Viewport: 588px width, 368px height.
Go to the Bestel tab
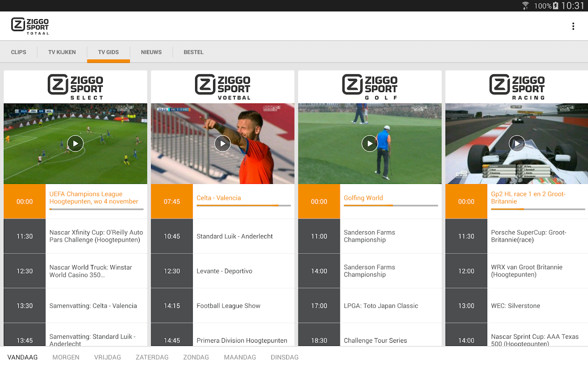click(194, 52)
